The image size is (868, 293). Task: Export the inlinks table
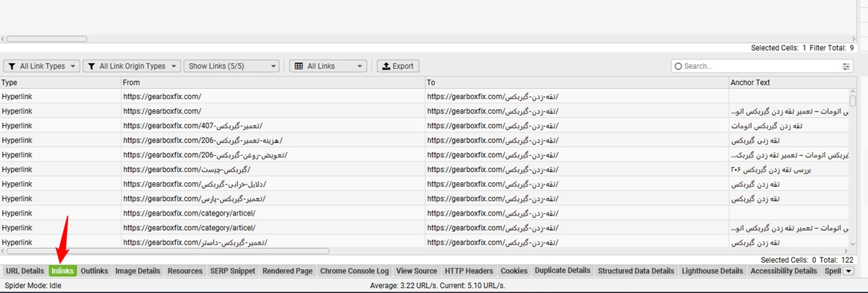tap(398, 66)
